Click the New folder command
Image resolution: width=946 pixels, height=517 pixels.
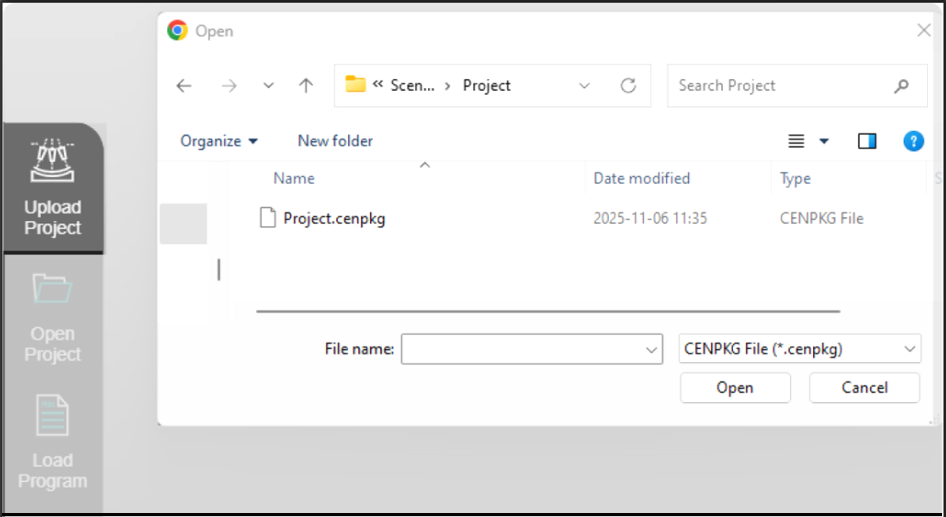pos(335,141)
